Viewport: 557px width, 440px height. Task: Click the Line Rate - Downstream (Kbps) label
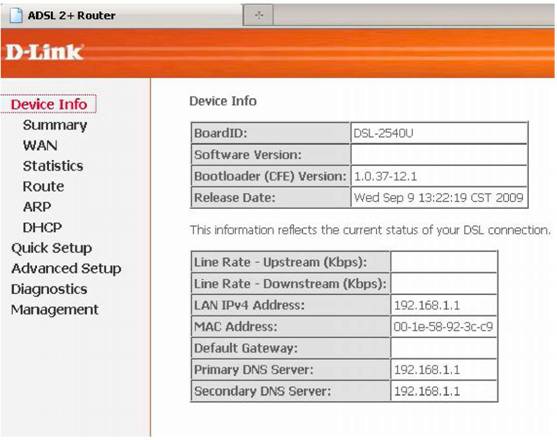coord(290,284)
